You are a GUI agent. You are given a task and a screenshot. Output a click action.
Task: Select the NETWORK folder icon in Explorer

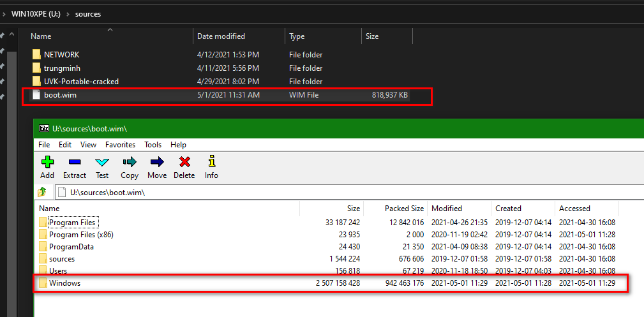[36, 55]
